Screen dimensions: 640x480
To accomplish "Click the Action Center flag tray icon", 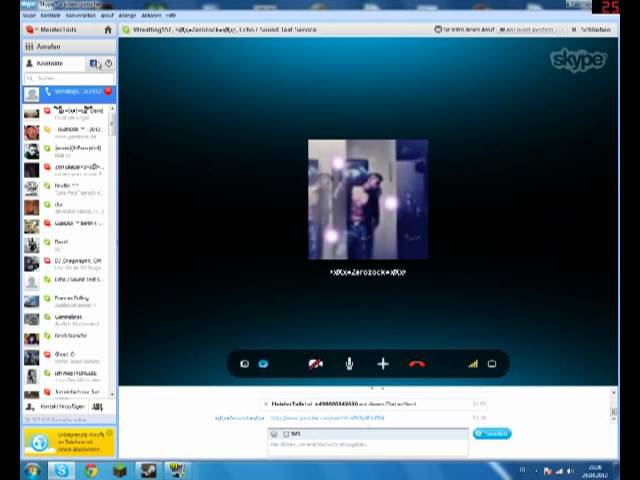I will coord(548,471).
